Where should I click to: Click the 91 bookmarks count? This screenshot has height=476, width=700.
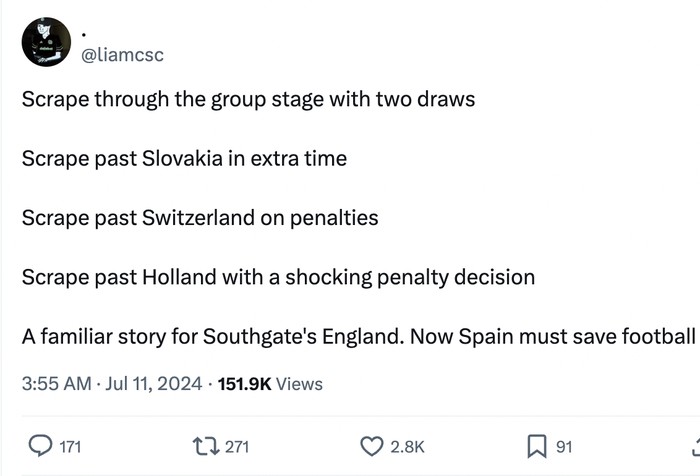[x=564, y=447]
